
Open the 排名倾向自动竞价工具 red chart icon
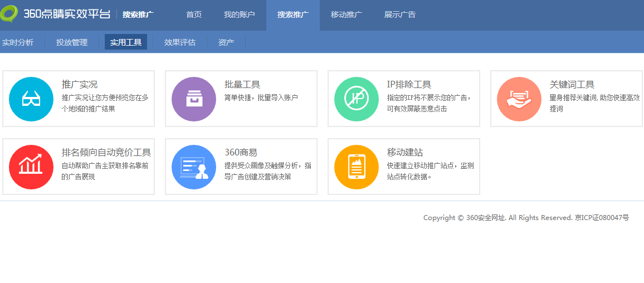pos(31,167)
